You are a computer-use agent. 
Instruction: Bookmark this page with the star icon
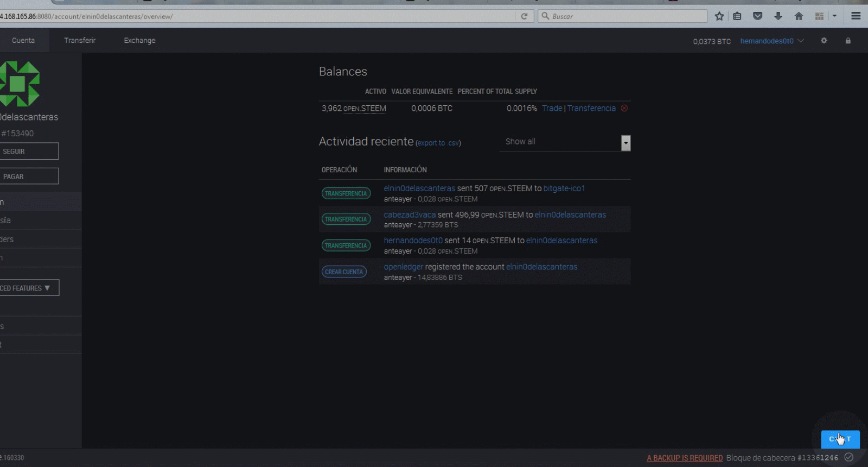click(x=719, y=16)
